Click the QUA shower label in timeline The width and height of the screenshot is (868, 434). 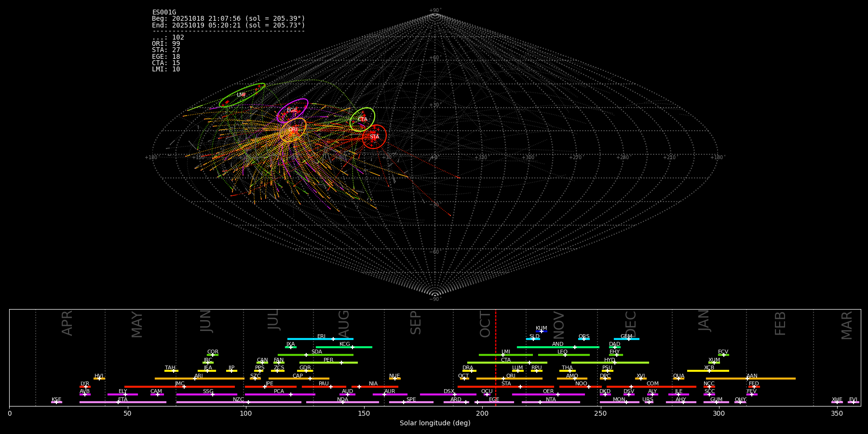pos(678,376)
